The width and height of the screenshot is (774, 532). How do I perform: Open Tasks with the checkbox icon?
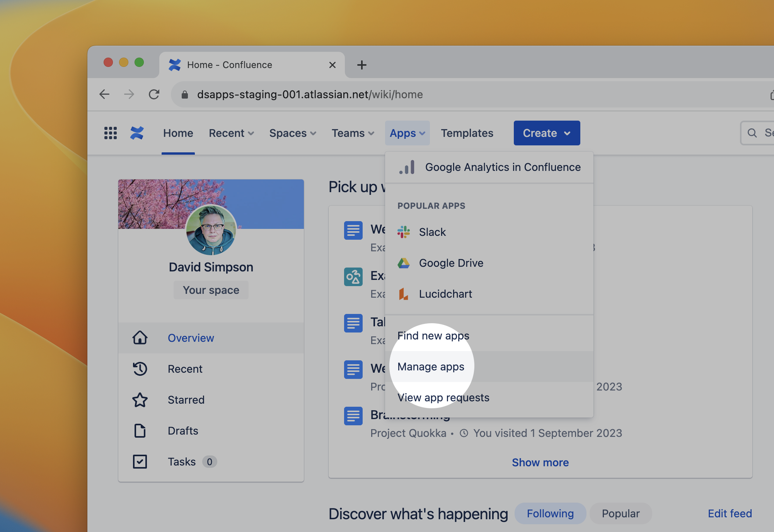click(x=140, y=462)
